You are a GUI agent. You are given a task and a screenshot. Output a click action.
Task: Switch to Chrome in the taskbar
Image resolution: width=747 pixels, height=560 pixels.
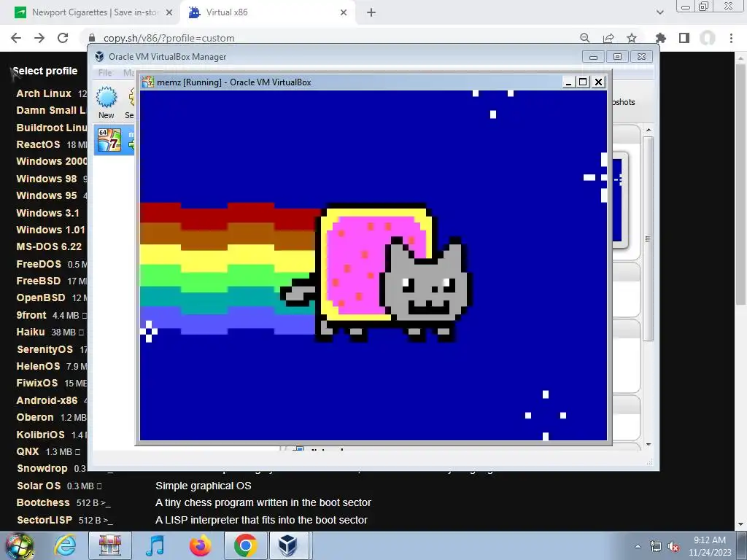point(245,545)
